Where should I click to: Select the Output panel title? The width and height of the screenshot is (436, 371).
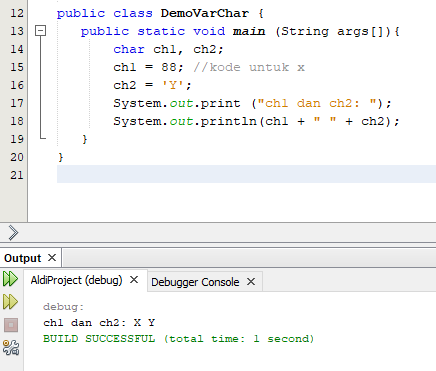point(22,258)
